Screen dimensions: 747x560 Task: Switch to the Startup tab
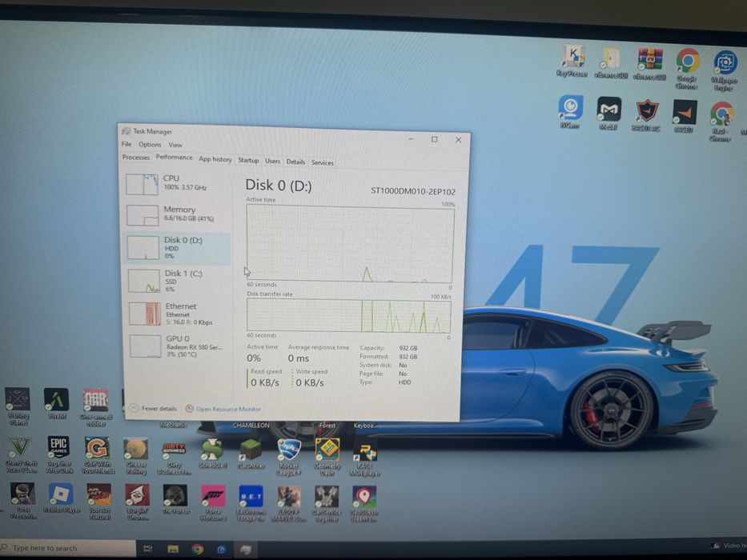click(x=248, y=160)
